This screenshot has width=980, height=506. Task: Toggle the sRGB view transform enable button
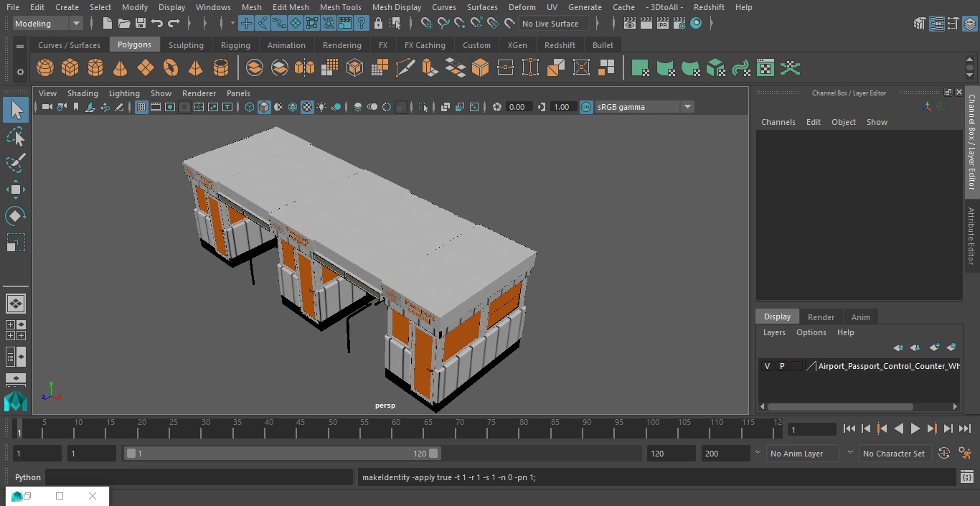(x=586, y=107)
